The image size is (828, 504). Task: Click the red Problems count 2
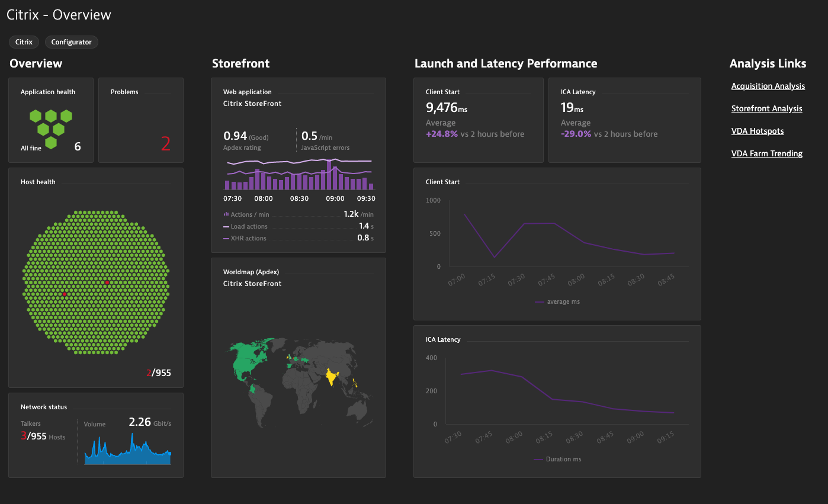point(166,144)
